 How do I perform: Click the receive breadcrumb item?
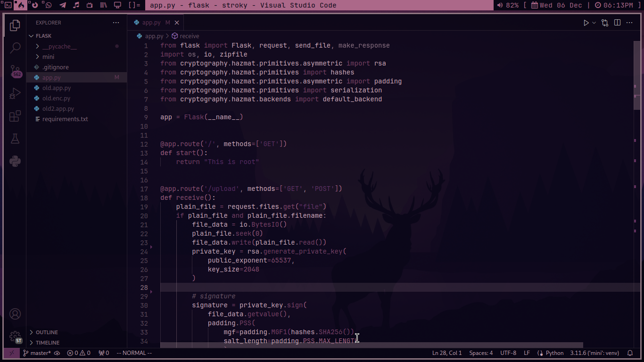pyautogui.click(x=189, y=36)
